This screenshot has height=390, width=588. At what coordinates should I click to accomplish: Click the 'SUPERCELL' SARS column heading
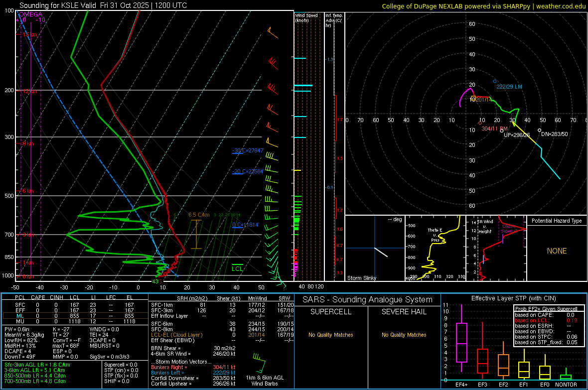point(331,312)
